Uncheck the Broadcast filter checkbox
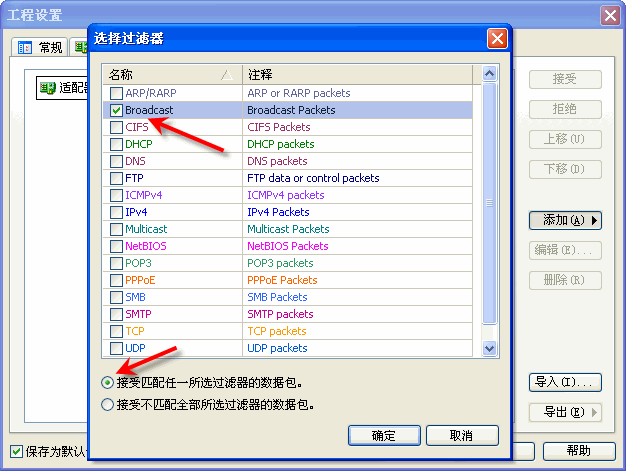Viewport: 626px width, 471px height. [x=116, y=110]
